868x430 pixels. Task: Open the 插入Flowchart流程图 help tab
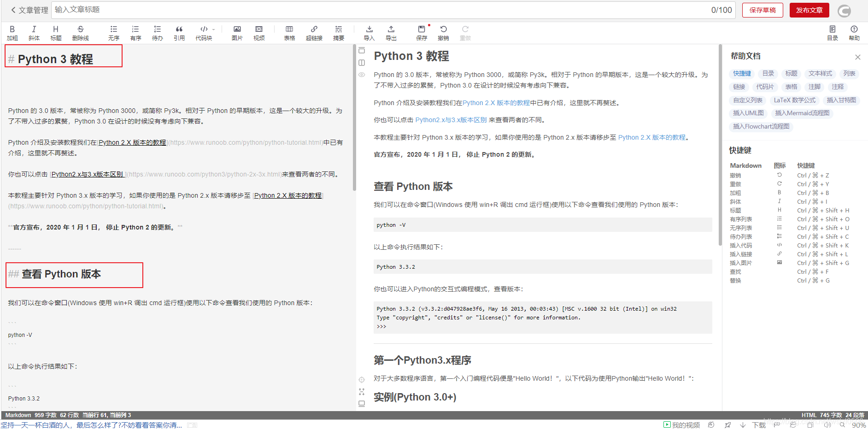[x=761, y=126]
